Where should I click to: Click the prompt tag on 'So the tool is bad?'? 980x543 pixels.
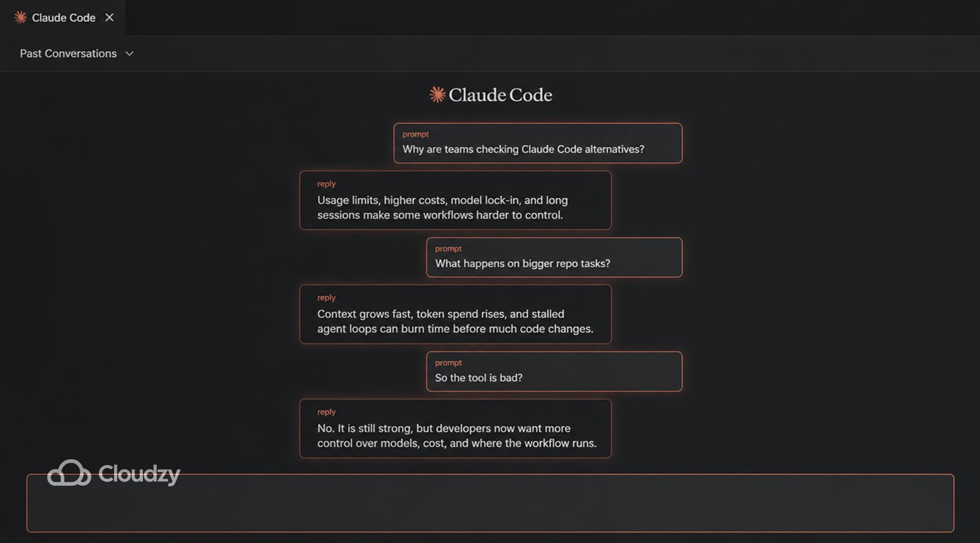tap(449, 362)
